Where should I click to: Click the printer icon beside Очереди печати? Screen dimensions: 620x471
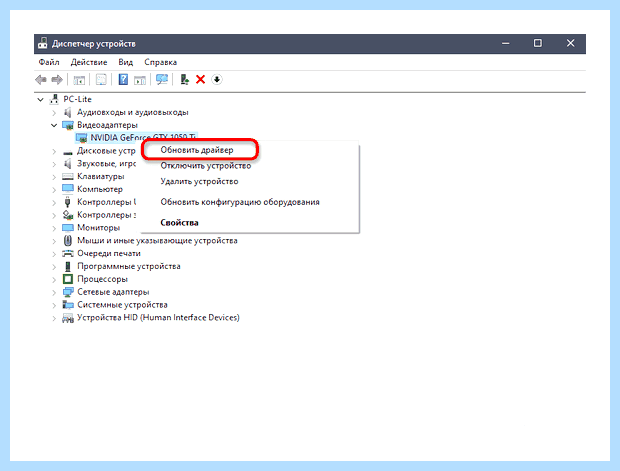tap(68, 253)
